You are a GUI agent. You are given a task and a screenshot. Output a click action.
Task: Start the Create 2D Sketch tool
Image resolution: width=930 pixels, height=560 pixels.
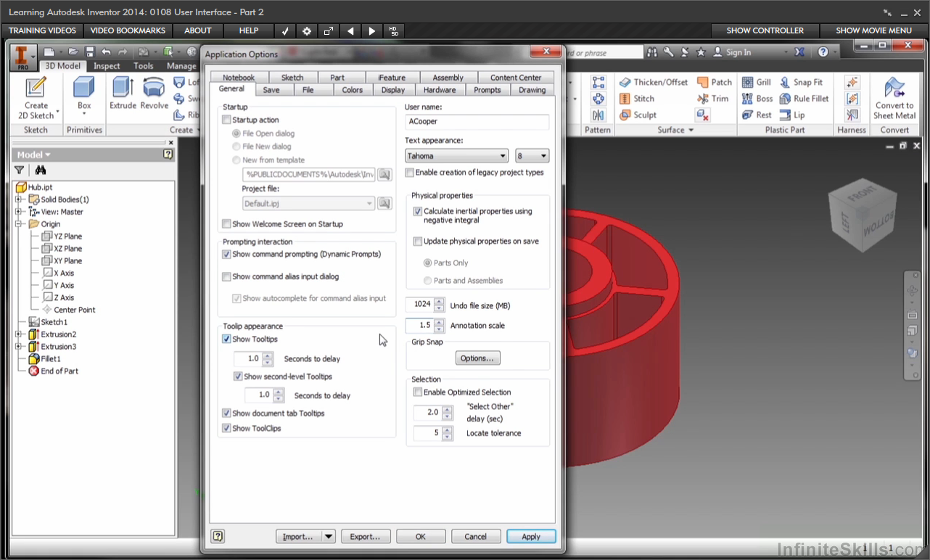(36, 98)
